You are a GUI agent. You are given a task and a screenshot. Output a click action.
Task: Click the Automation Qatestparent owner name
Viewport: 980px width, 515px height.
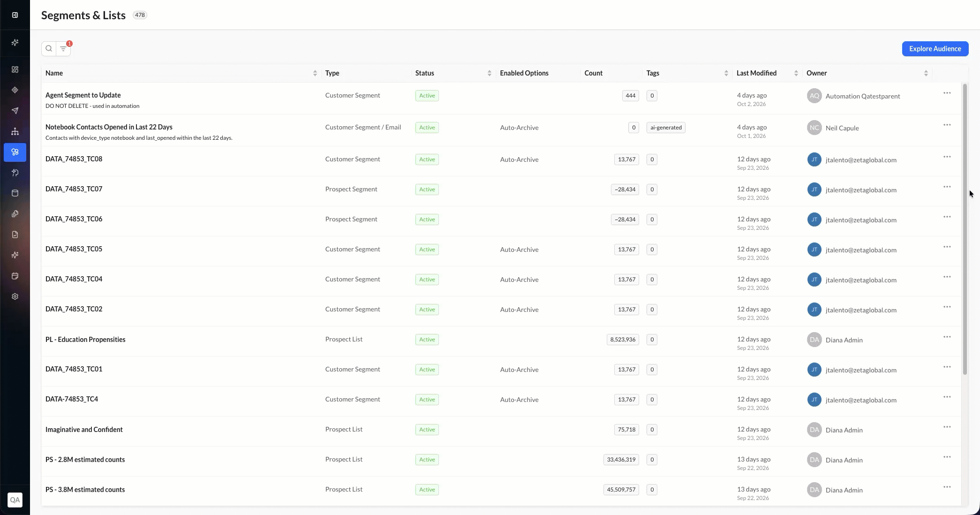click(x=863, y=96)
